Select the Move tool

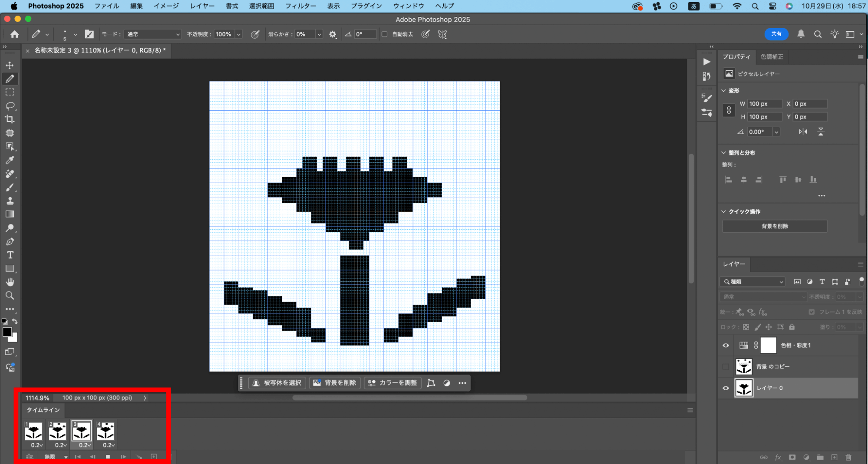pos(10,65)
